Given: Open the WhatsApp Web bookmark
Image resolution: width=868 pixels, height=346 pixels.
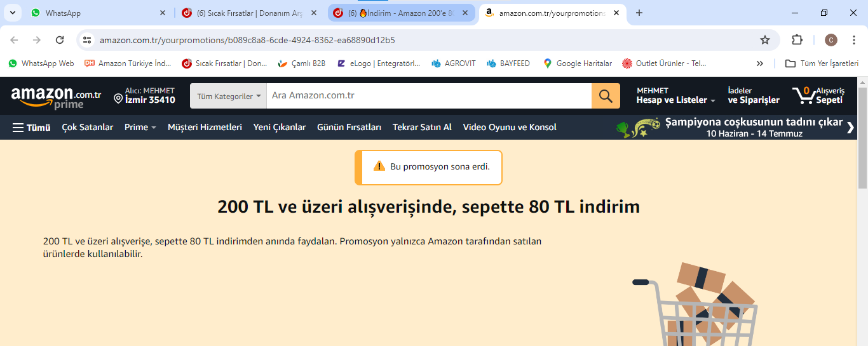Looking at the screenshot, I should coord(41,63).
